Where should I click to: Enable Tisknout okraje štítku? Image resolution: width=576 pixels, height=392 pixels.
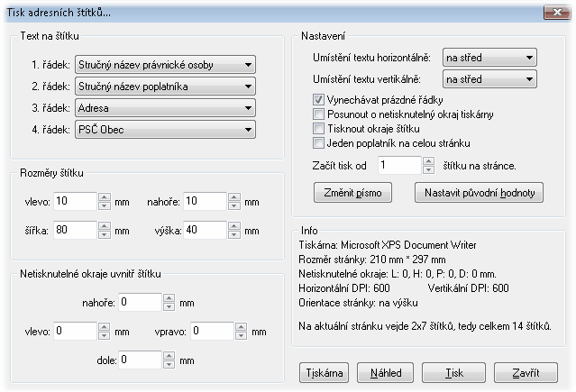[x=318, y=129]
